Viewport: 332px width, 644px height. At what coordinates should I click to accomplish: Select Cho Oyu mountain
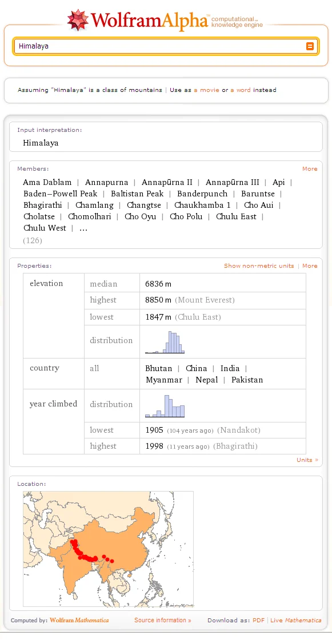pos(141,216)
